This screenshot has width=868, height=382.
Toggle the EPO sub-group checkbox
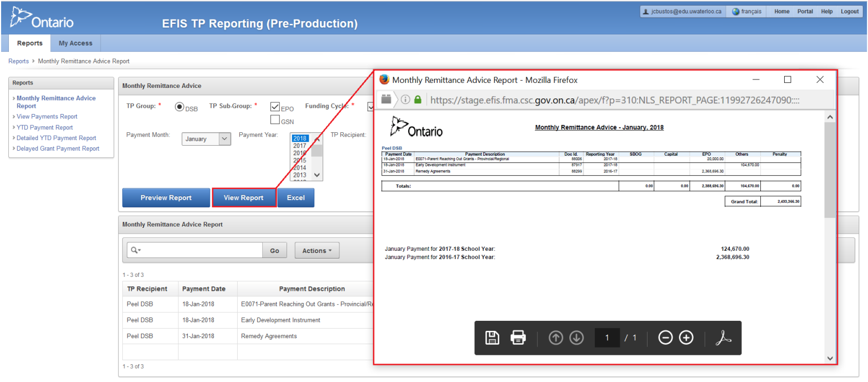tap(275, 107)
